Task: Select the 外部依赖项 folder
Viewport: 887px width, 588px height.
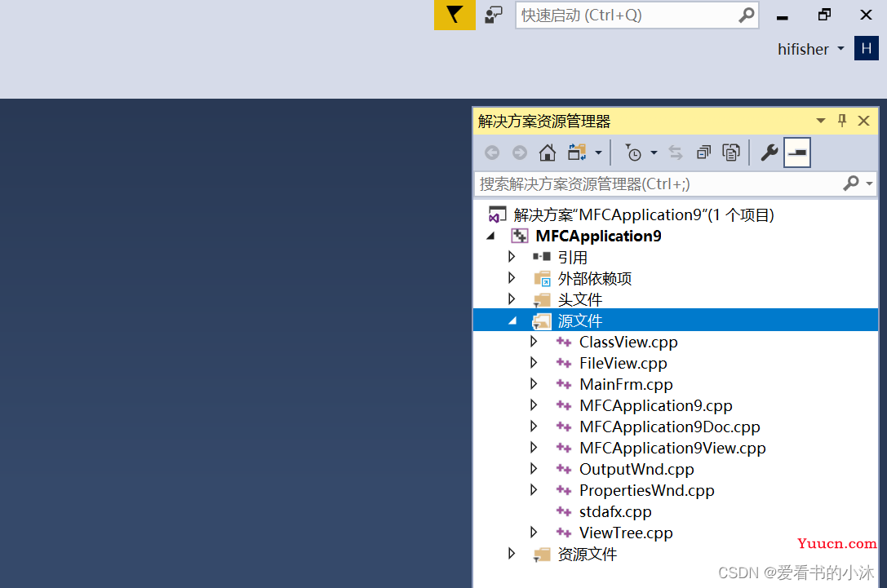Action: [x=595, y=278]
